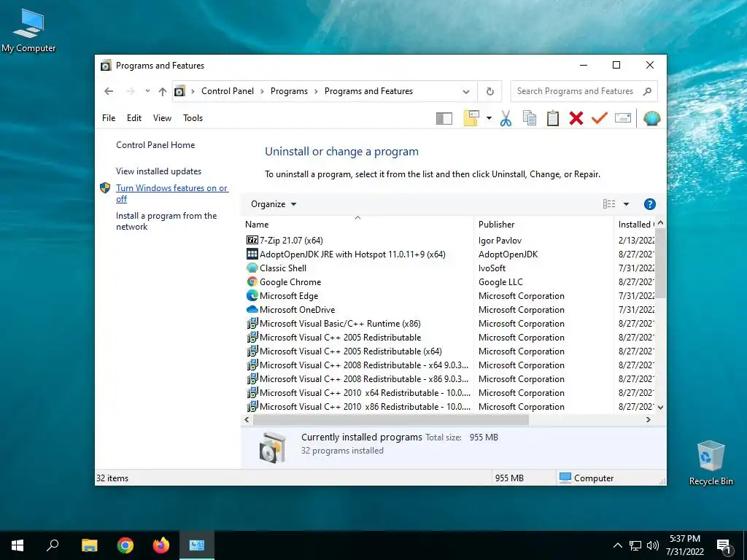This screenshot has height=560, width=747.
Task: Open the File menu
Action: [x=109, y=118]
